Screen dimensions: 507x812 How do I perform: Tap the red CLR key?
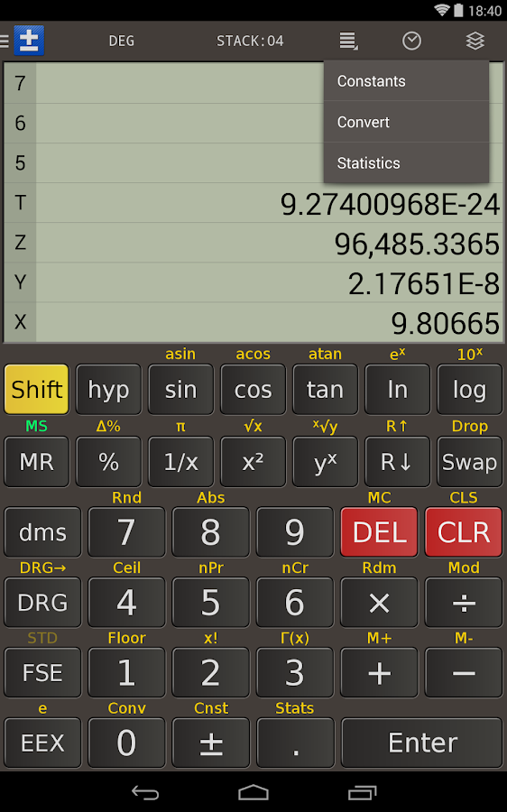point(464,532)
